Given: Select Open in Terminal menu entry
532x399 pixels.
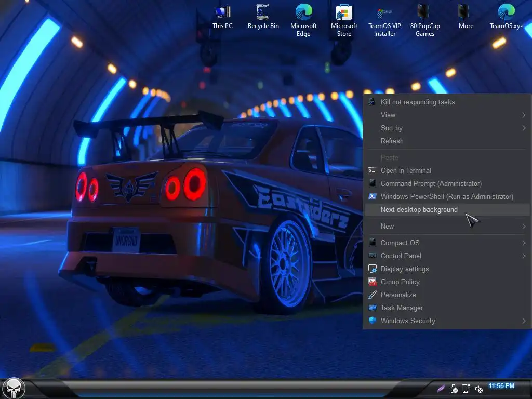Looking at the screenshot, I should point(447,170).
